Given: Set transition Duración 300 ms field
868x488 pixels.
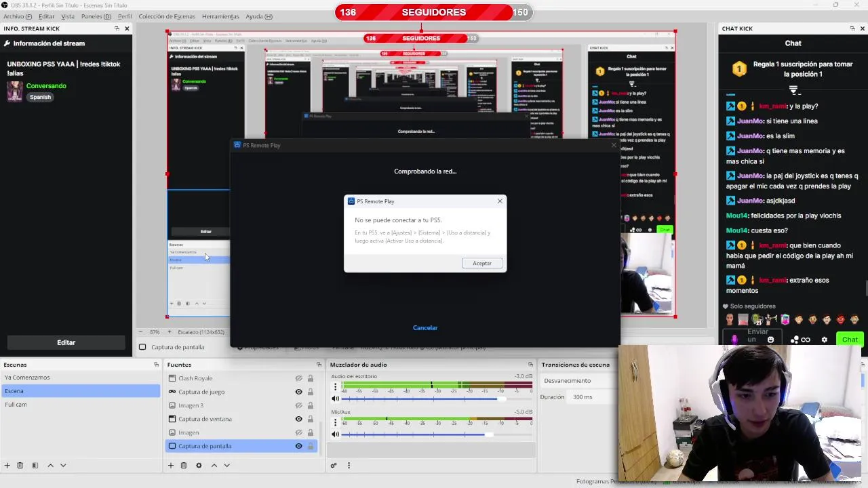Looking at the screenshot, I should (592, 397).
